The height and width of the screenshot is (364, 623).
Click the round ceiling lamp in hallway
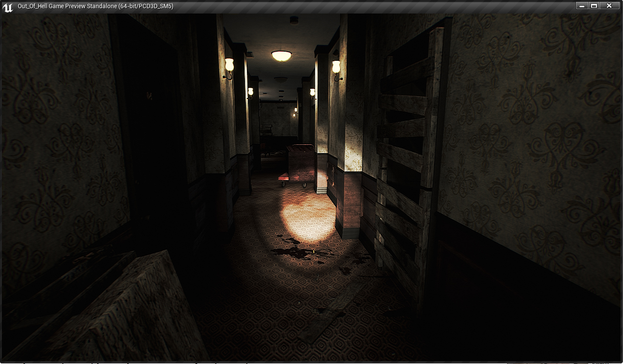click(281, 56)
